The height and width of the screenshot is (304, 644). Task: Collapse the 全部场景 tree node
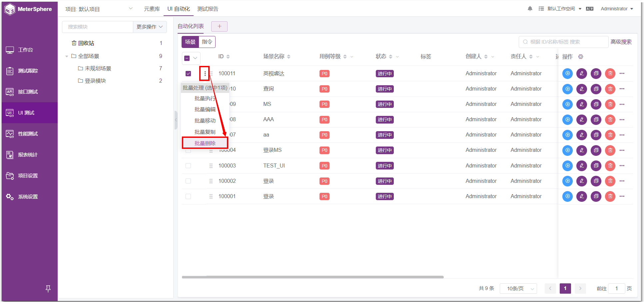[x=67, y=56]
